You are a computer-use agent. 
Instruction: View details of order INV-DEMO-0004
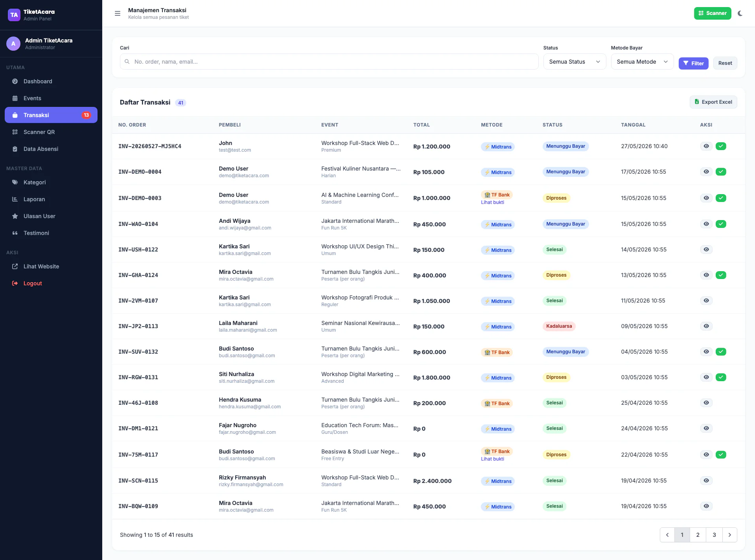click(706, 172)
